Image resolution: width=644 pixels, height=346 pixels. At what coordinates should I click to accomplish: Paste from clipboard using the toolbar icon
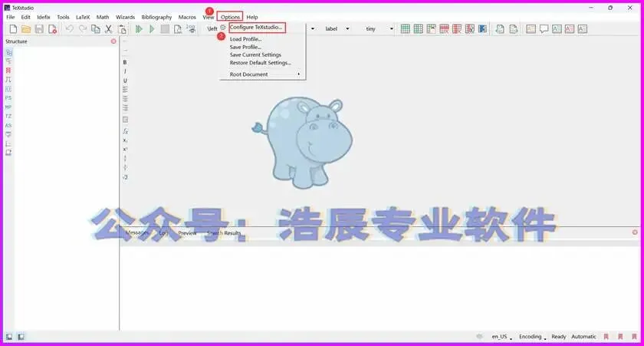[x=122, y=28]
